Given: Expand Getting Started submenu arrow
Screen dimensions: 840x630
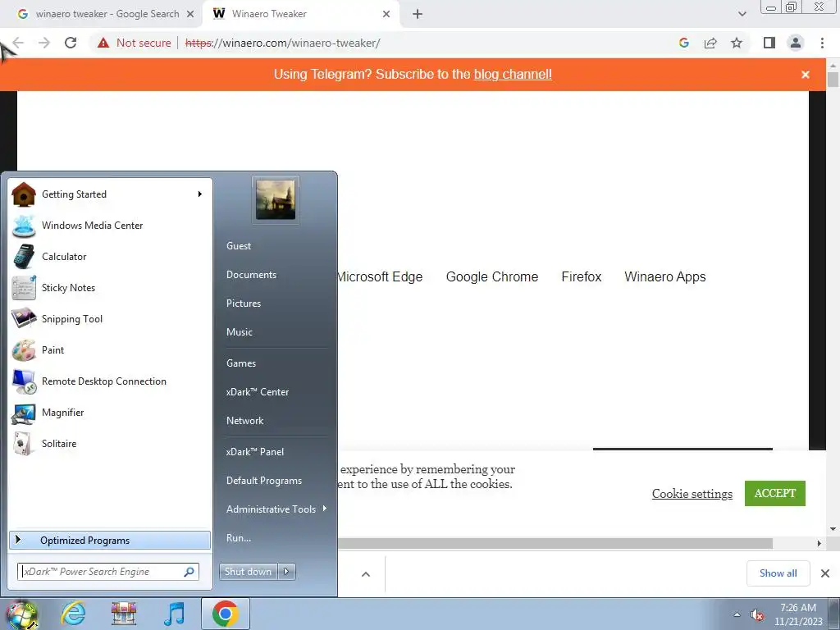Looking at the screenshot, I should pyautogui.click(x=200, y=194).
